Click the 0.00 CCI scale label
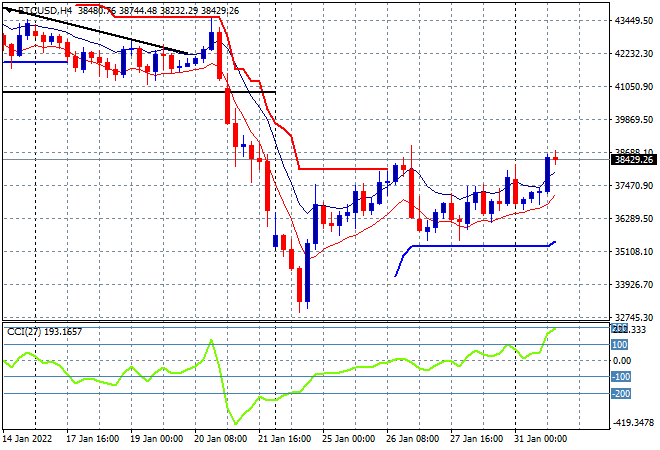This screenshot has height=450, width=660. click(x=622, y=361)
